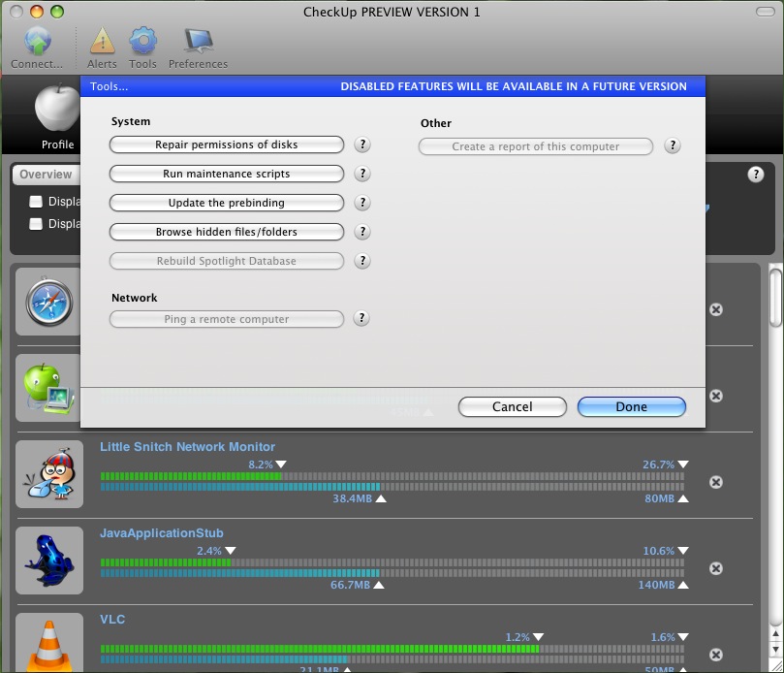Image resolution: width=784 pixels, height=673 pixels.
Task: Click disabled Ping a remote computer button
Action: tap(227, 319)
